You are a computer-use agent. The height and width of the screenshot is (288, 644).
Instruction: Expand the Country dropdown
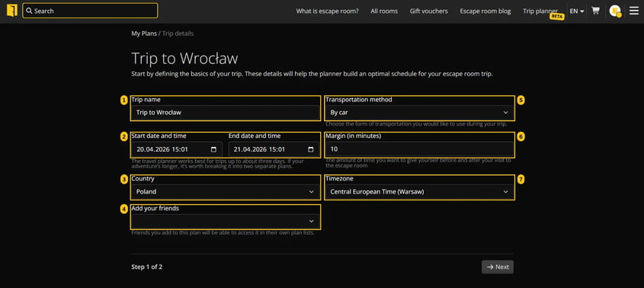pyautogui.click(x=226, y=191)
